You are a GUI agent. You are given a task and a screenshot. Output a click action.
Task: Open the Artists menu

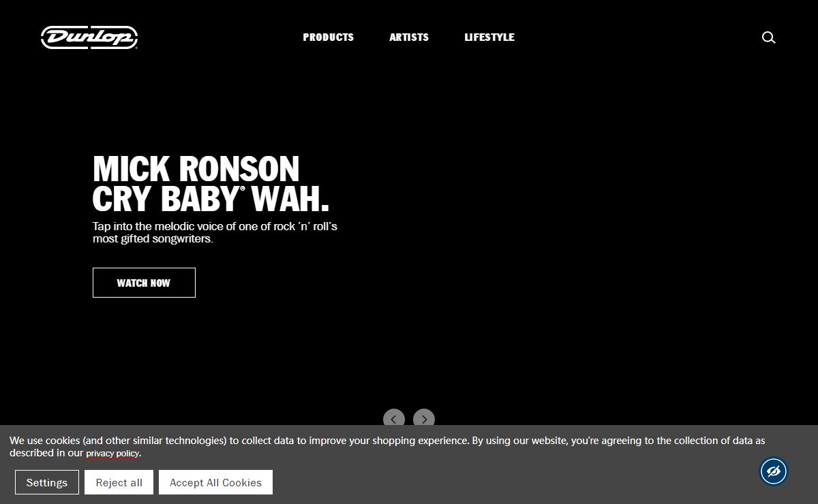[409, 37]
